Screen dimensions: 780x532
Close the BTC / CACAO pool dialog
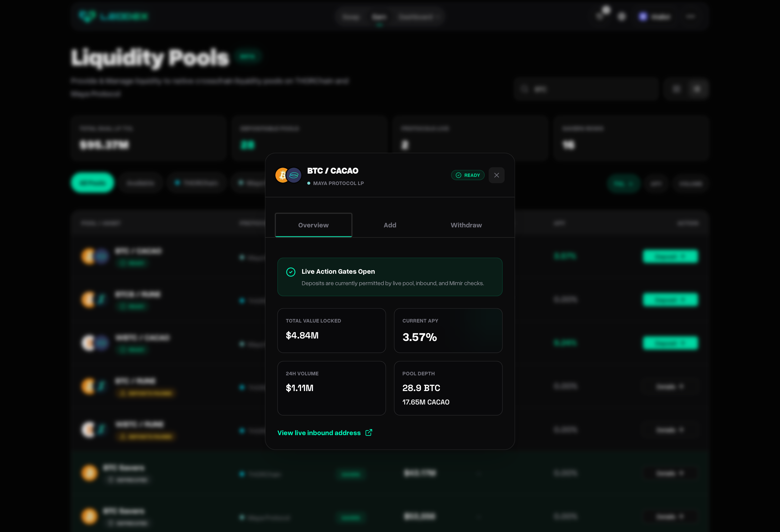click(496, 175)
